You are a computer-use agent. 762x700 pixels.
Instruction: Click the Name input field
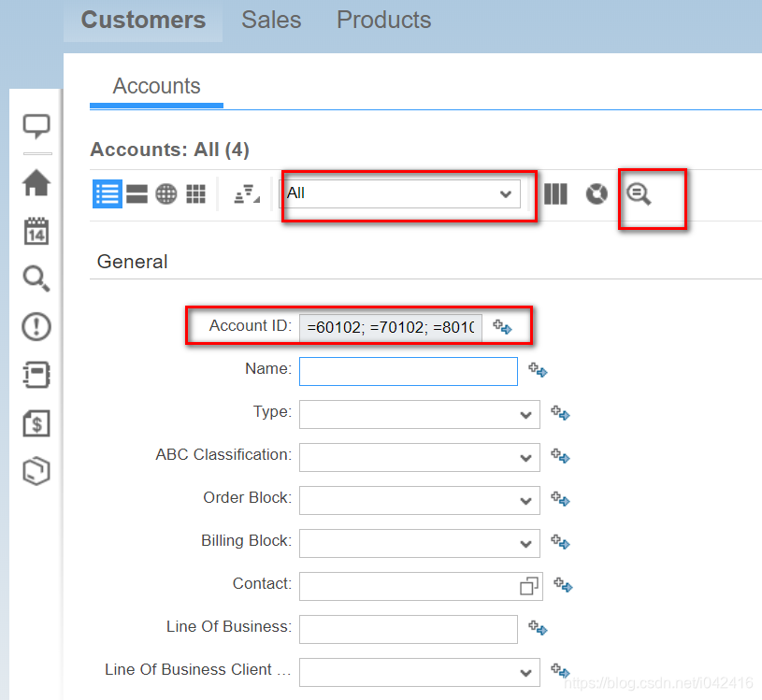[409, 372]
